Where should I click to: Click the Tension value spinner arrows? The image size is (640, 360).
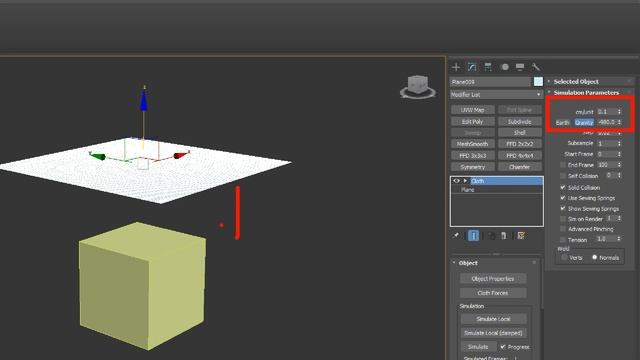[x=619, y=239]
